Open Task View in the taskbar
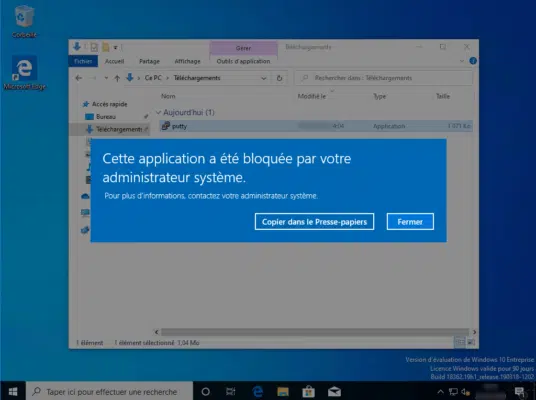 [x=231, y=391]
